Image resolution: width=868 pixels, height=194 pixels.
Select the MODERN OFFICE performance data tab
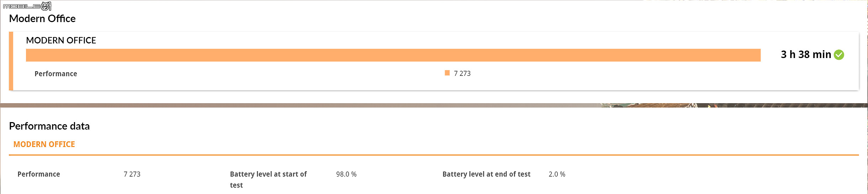(44, 145)
